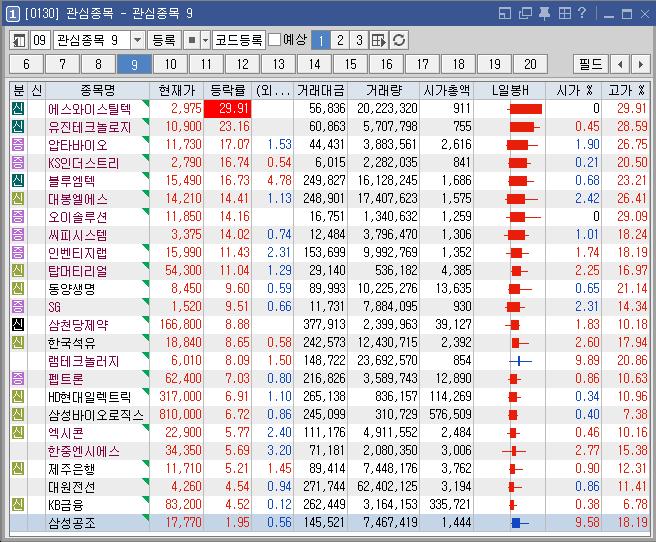Click the candlestick mini chart for 램테크놀러지
The height and width of the screenshot is (542, 656).
520,360
